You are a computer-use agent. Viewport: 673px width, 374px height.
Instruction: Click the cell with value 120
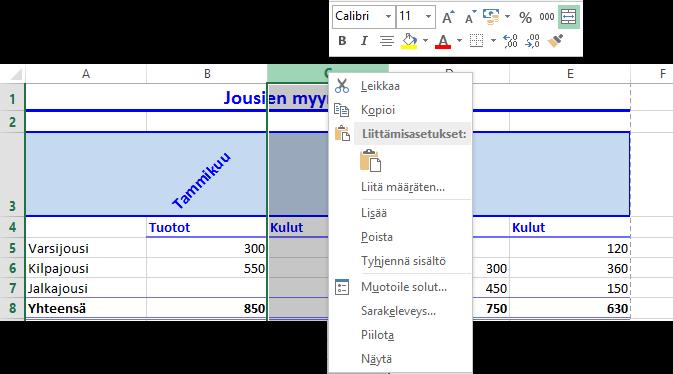coord(570,248)
